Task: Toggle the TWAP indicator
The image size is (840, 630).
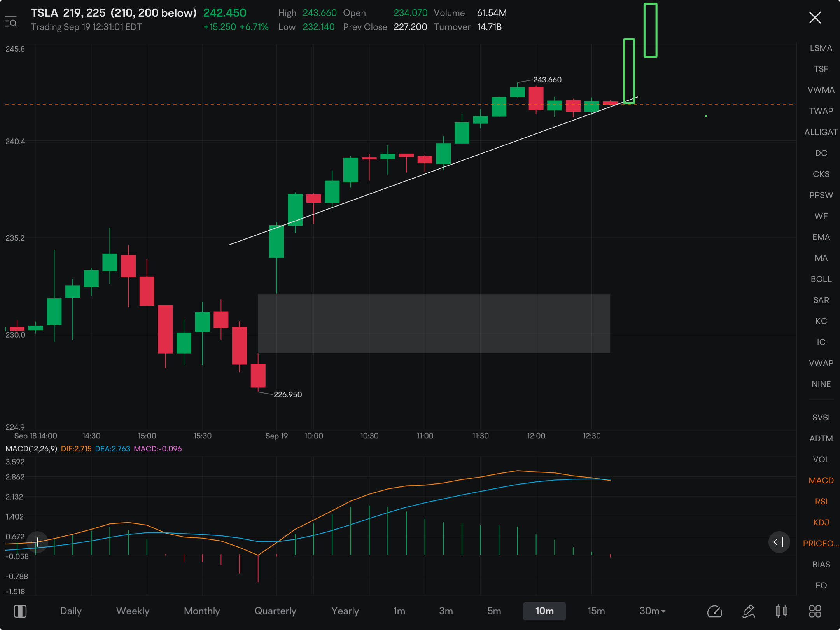Action: 821,111
